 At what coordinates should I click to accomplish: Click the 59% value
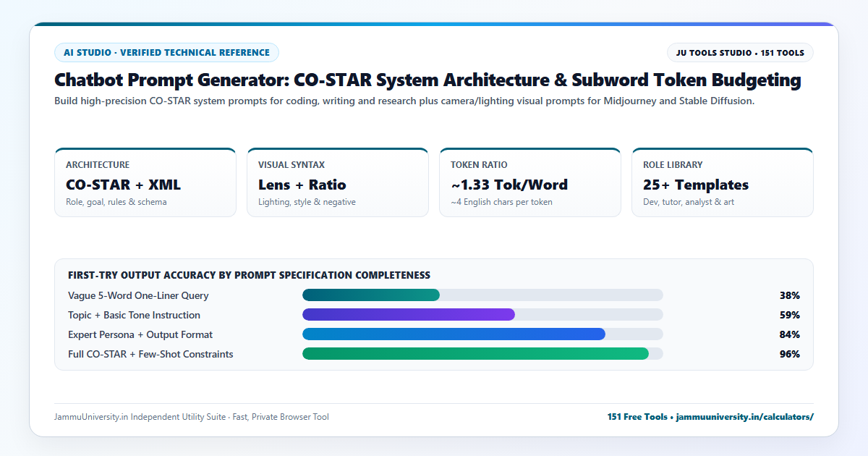click(789, 315)
